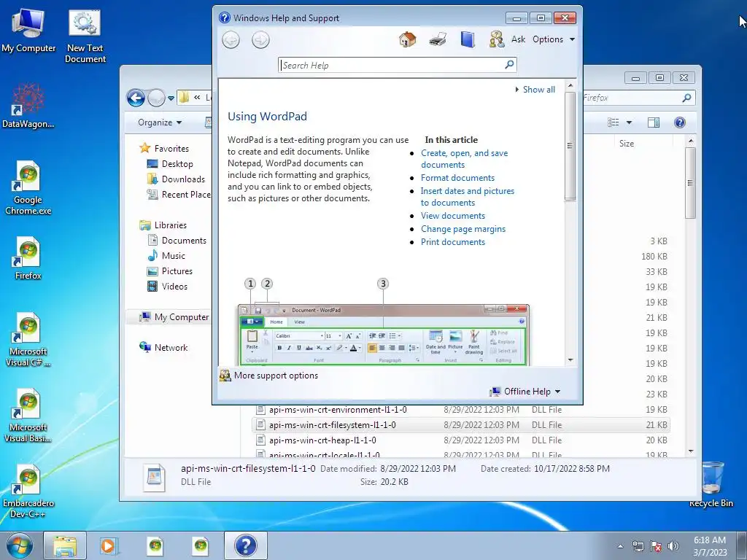Select Microsoft Visual C# desktop shortcut
The width and height of the screenshot is (747, 560).
click(x=28, y=340)
